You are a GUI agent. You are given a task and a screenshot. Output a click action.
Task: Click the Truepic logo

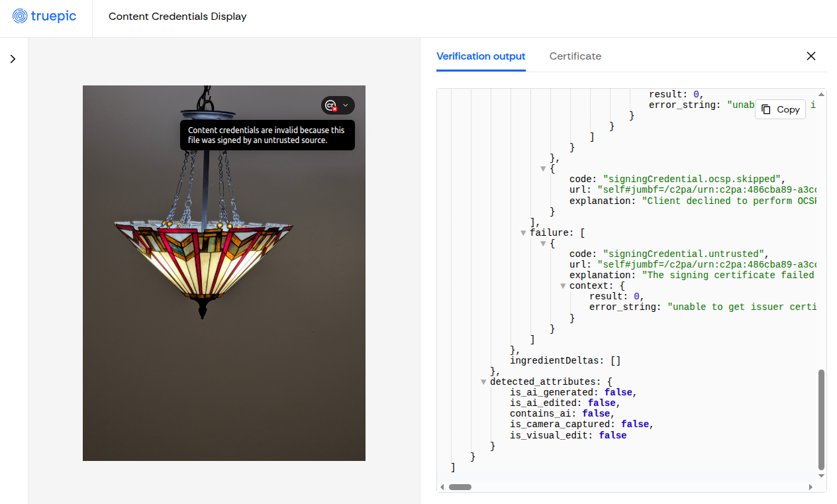click(45, 17)
